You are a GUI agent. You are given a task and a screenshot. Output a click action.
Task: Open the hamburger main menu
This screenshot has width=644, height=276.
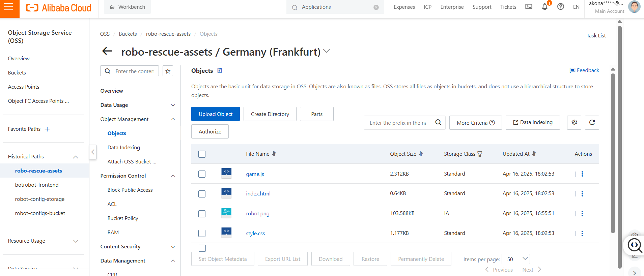click(x=9, y=7)
